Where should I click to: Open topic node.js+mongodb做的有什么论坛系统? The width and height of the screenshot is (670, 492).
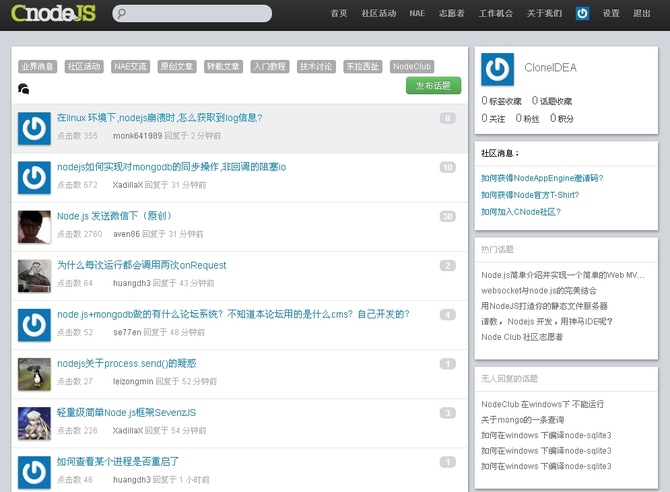(x=233, y=314)
